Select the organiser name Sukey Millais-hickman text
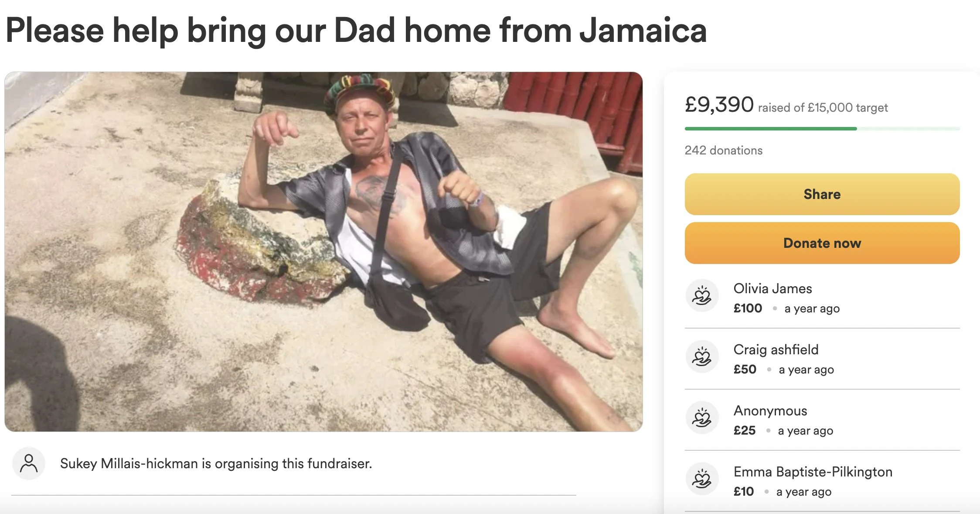Screen dimensions: 980x514 pyautogui.click(x=129, y=463)
